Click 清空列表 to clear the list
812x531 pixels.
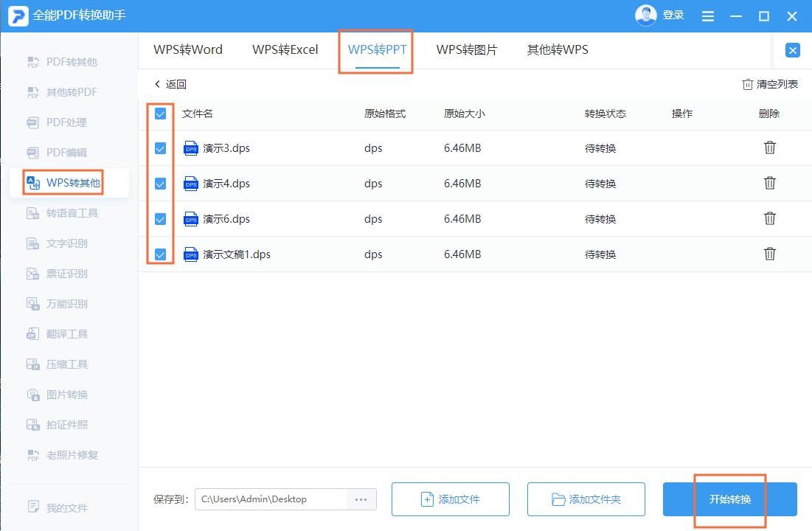click(770, 84)
